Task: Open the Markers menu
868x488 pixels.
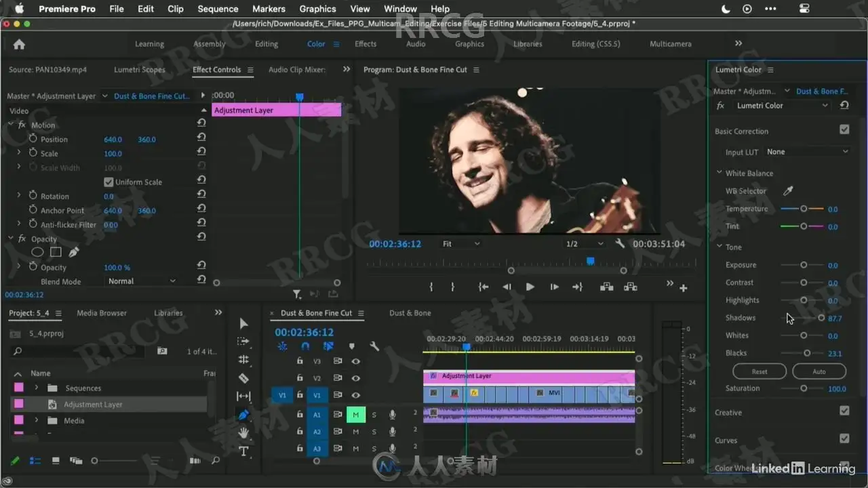Action: coord(269,9)
